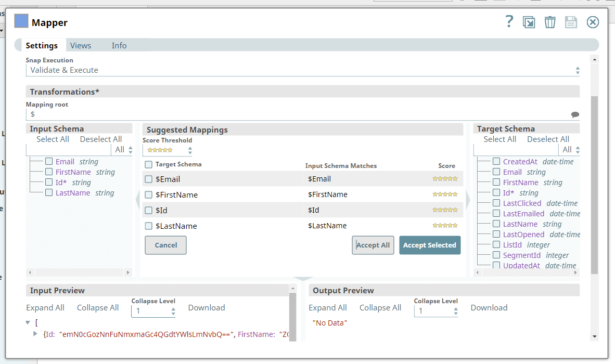Click the collapse dialog icon in header

tap(529, 22)
